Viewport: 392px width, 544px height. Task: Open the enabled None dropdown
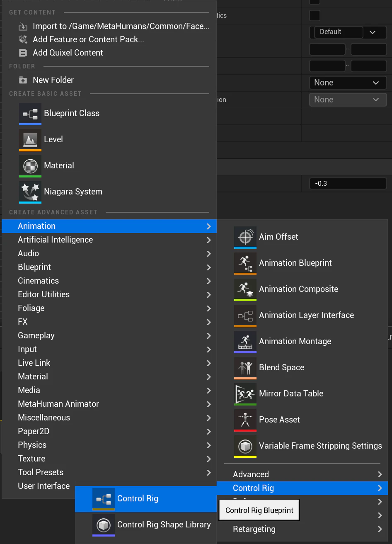348,83
